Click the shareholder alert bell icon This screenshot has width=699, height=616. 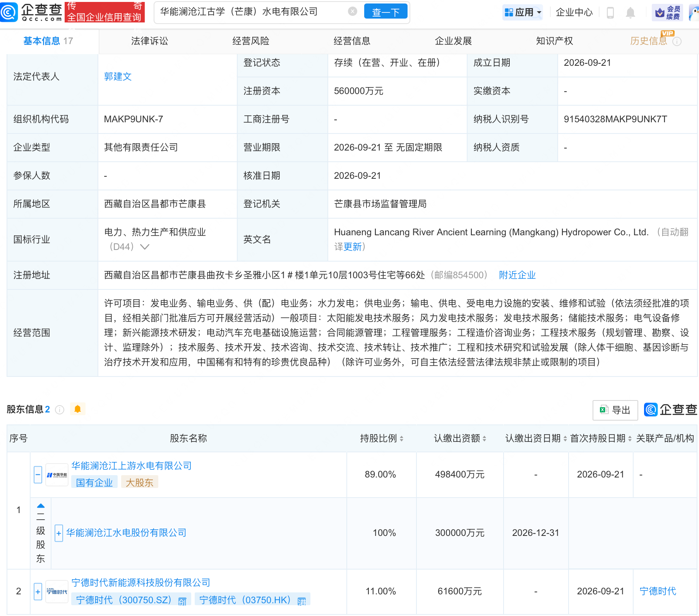click(77, 409)
